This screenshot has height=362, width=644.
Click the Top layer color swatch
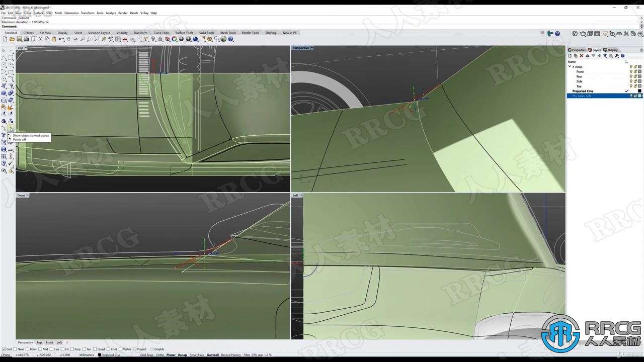[640, 86]
